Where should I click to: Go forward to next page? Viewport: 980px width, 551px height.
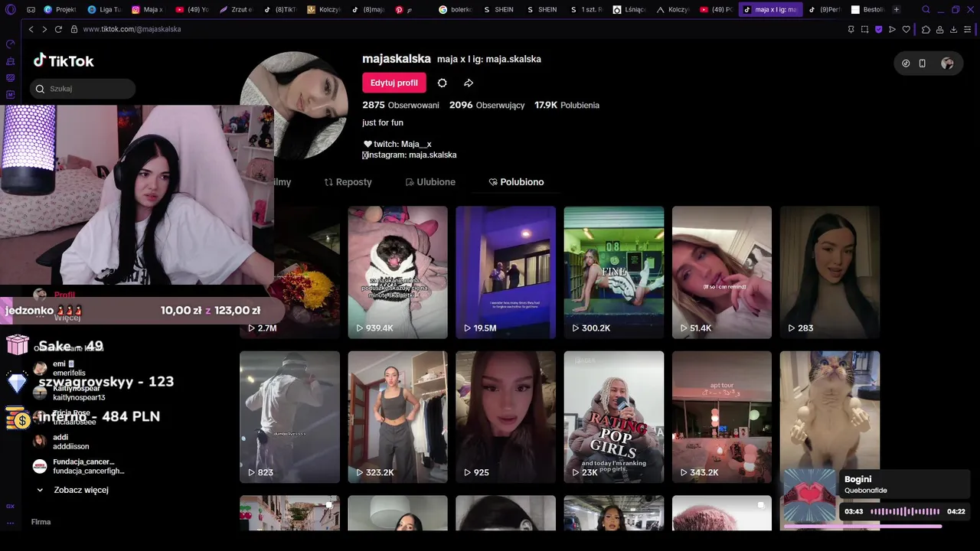[x=44, y=29]
